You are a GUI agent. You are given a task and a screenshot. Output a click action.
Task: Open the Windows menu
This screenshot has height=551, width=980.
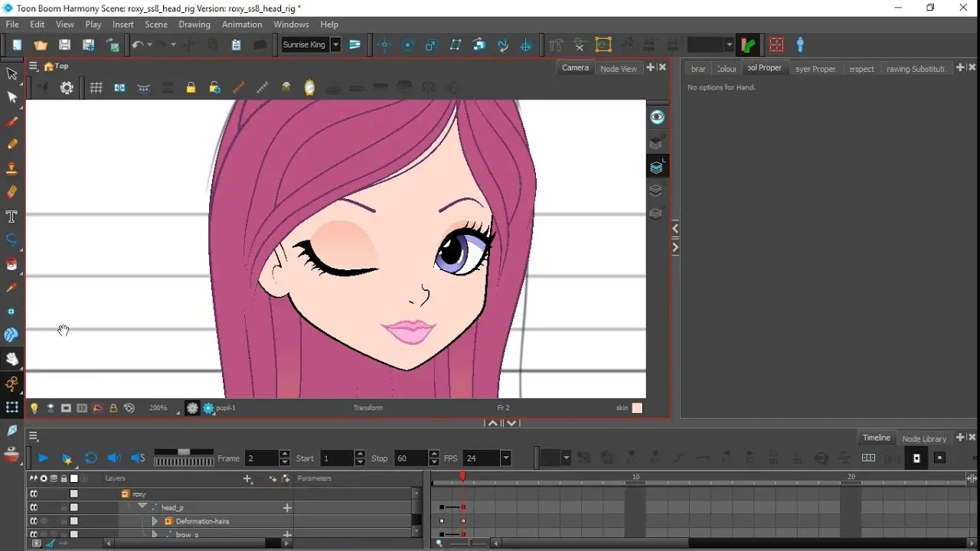(x=291, y=24)
